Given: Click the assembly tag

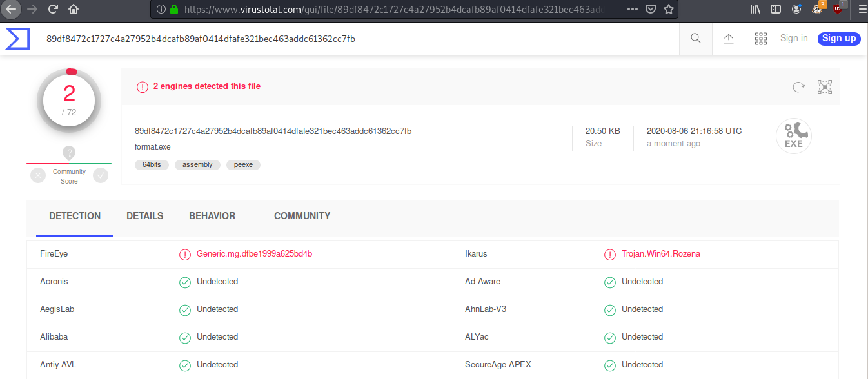Looking at the screenshot, I should pos(197,165).
